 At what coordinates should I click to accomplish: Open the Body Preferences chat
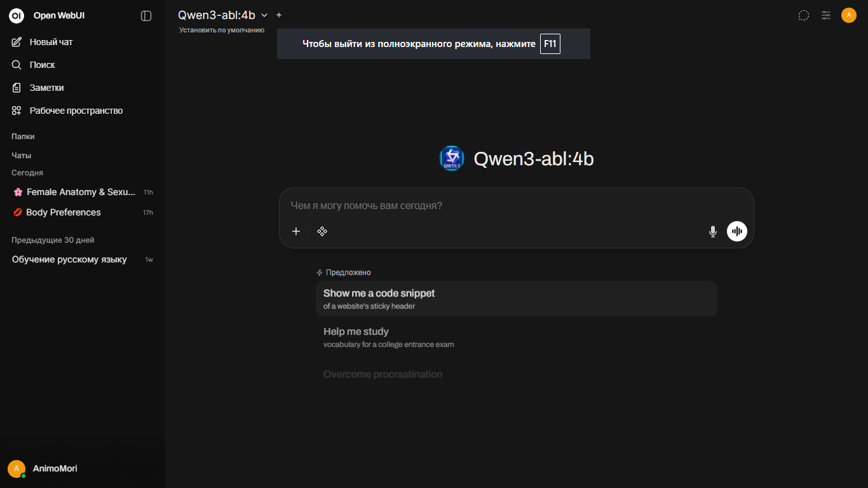83,212
